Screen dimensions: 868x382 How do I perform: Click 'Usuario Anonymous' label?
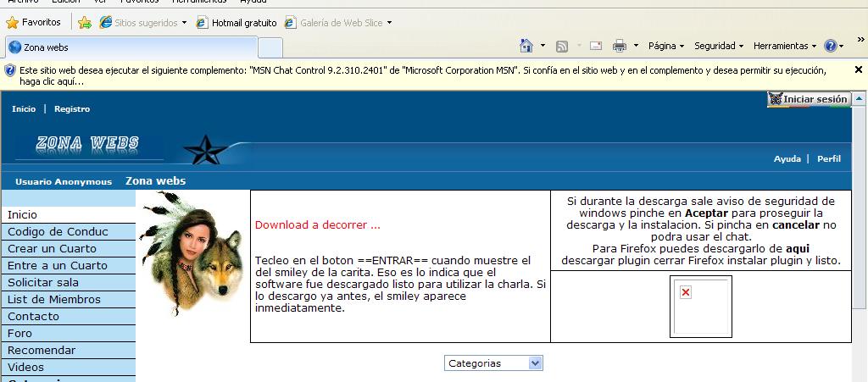pos(63,182)
